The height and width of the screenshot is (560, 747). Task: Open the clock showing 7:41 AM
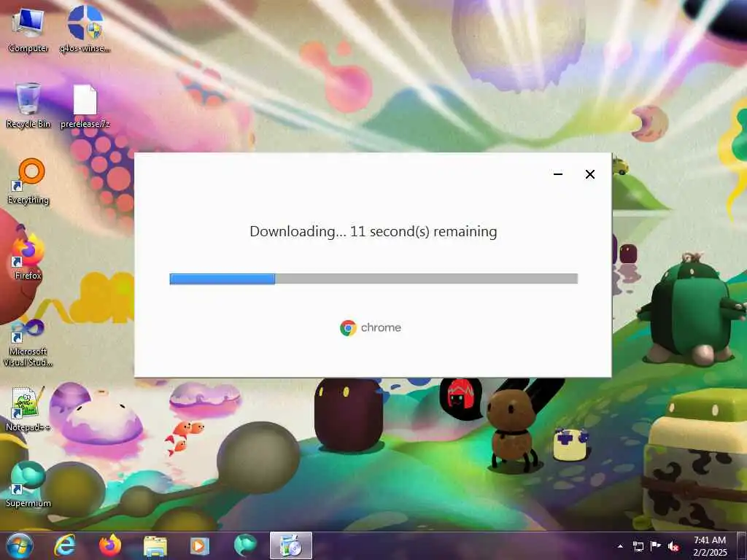[x=710, y=546]
